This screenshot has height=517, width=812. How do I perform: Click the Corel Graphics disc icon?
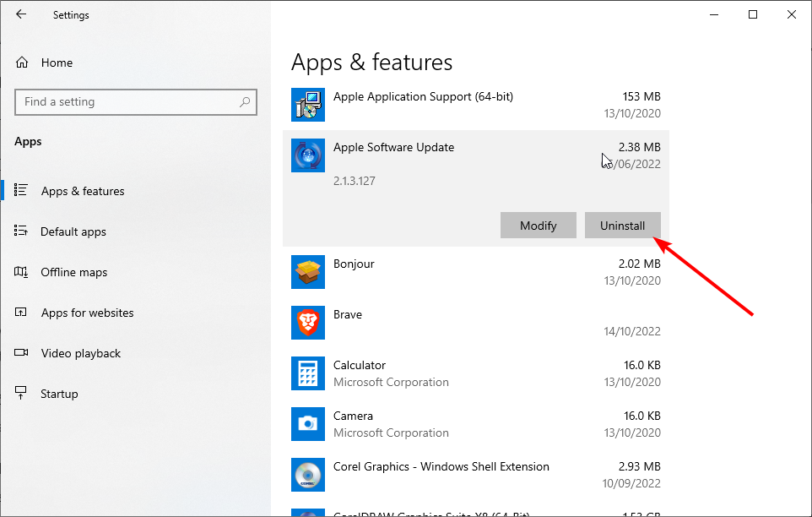tap(308, 475)
